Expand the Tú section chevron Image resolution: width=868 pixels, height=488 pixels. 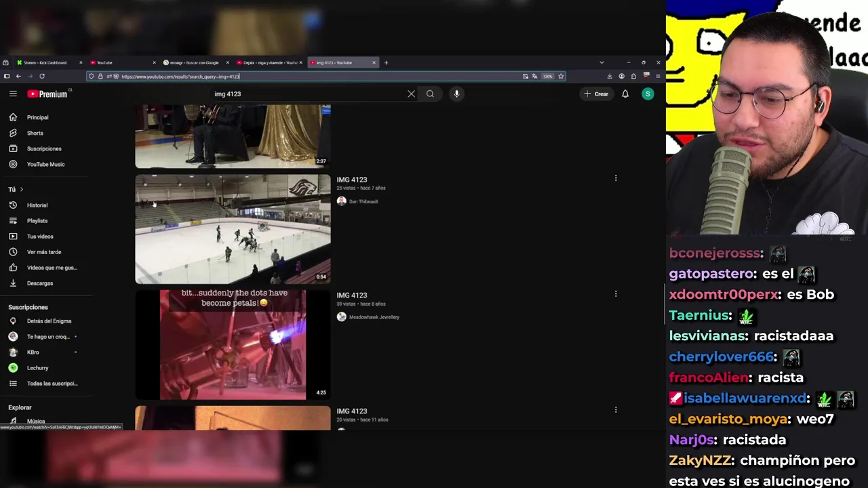tap(21, 189)
